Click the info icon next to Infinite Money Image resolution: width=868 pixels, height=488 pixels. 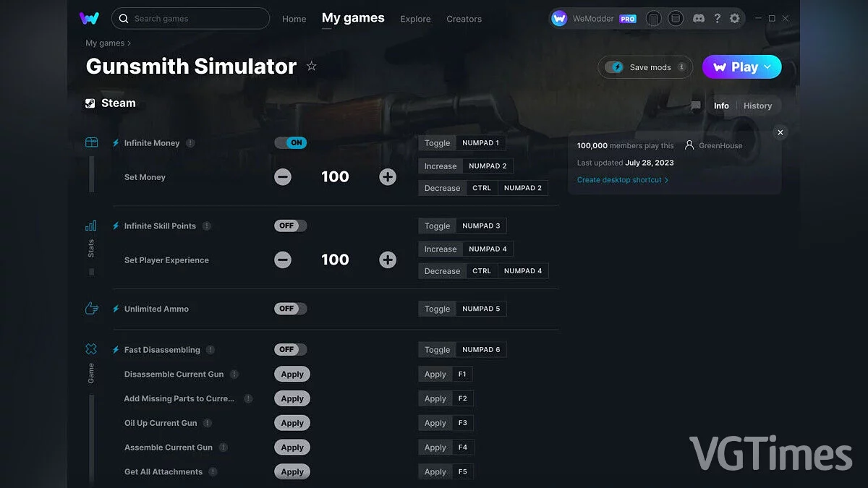[190, 143]
